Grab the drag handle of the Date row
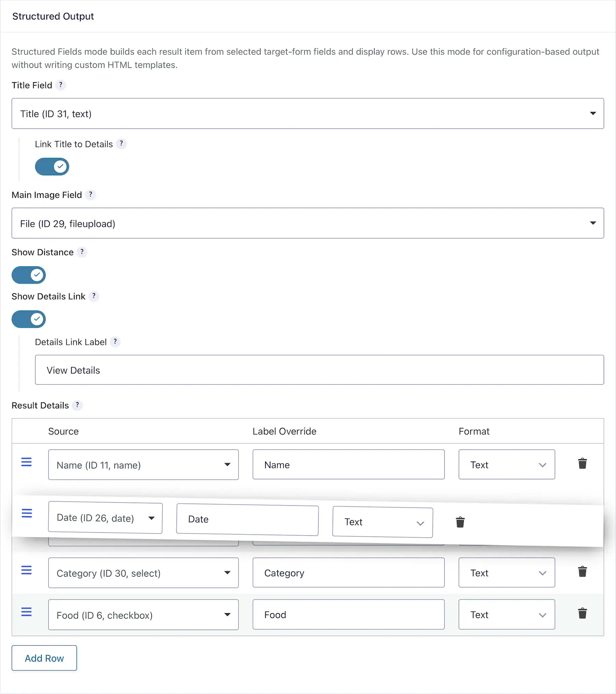Viewport: 616px width, 694px height. coord(27,513)
